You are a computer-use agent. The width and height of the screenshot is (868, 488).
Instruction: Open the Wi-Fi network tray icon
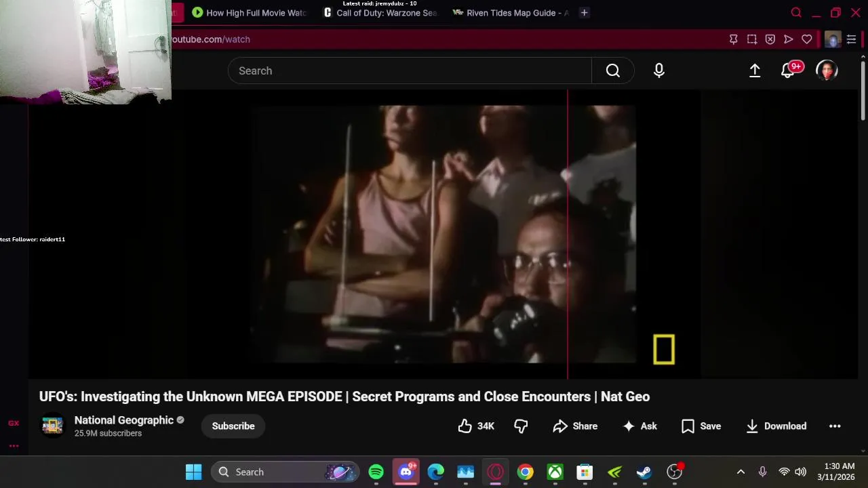(x=784, y=472)
